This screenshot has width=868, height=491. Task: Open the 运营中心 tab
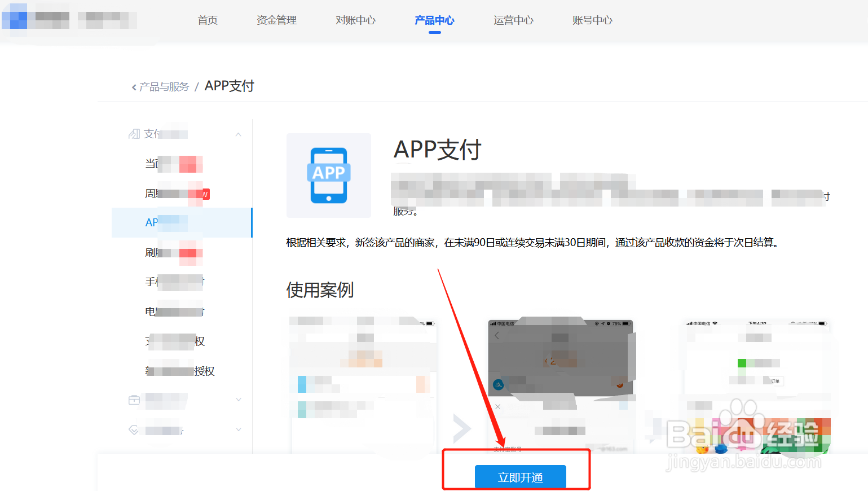click(x=513, y=20)
